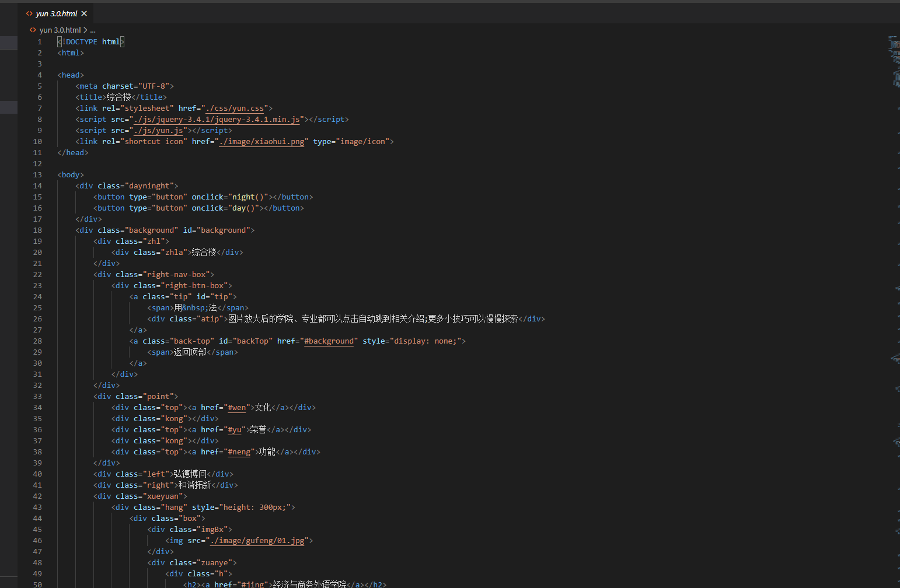Follow the jquery-3.4.1.min.js script path
Screen dimensions: 900x588
point(217,120)
